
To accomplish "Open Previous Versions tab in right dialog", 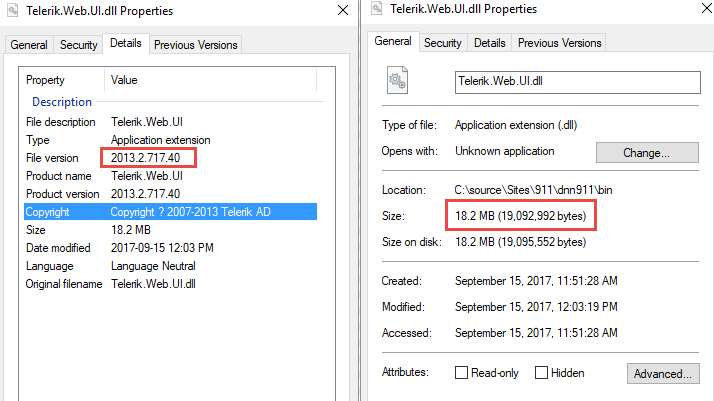I will coord(560,43).
